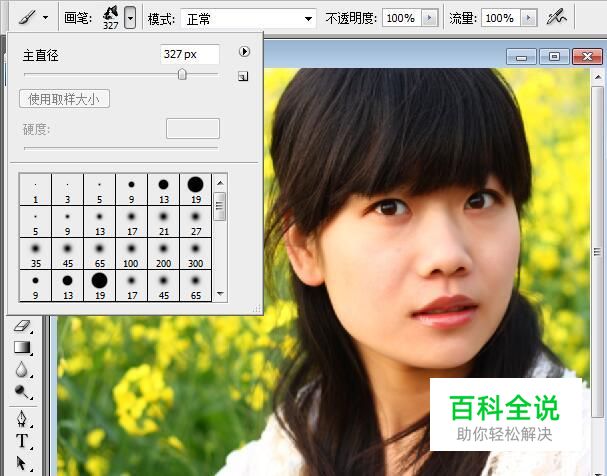Click the master diameter slider handle
The width and height of the screenshot is (607, 476).
coord(182,74)
